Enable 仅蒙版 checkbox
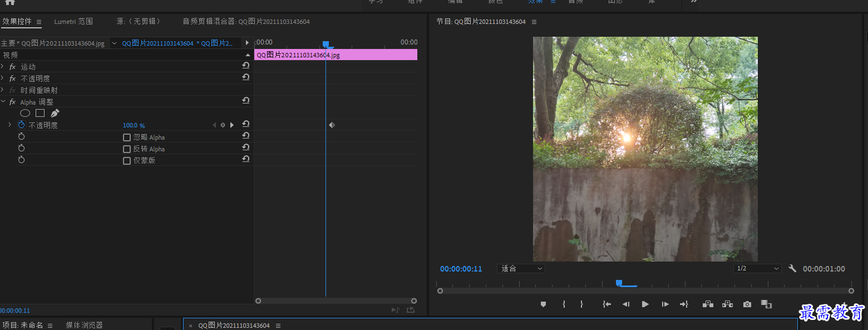This screenshot has width=868, height=330. pos(127,161)
